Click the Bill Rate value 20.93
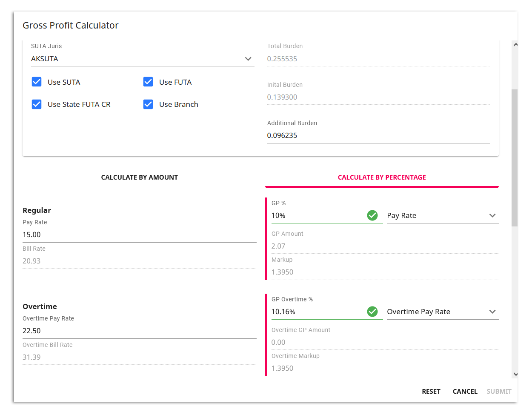This screenshot has height=415, width=532. click(x=31, y=261)
